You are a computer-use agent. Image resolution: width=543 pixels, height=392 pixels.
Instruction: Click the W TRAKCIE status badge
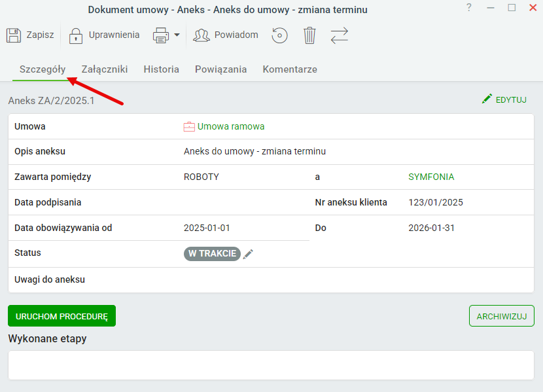point(212,254)
